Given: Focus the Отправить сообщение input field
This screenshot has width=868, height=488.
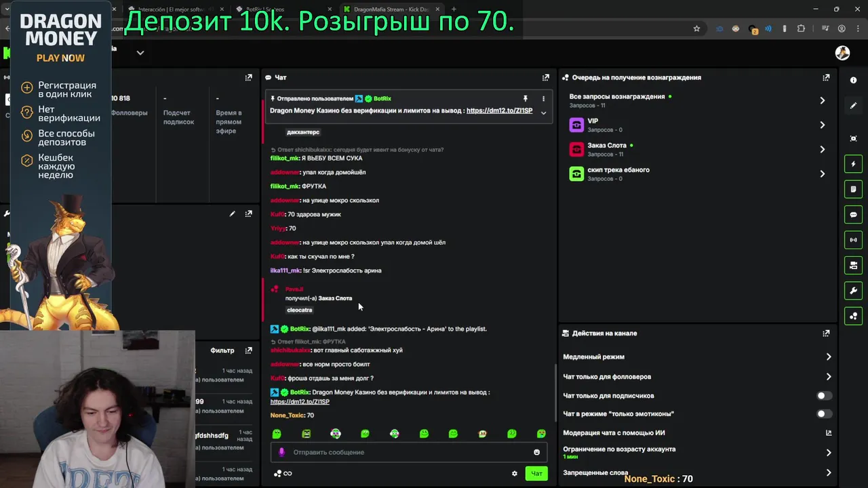Looking at the screenshot, I should coord(408,452).
